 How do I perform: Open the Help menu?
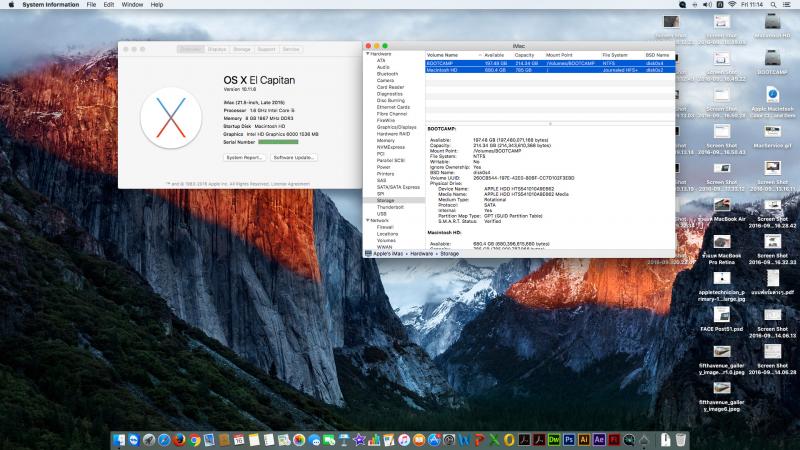(157, 5)
